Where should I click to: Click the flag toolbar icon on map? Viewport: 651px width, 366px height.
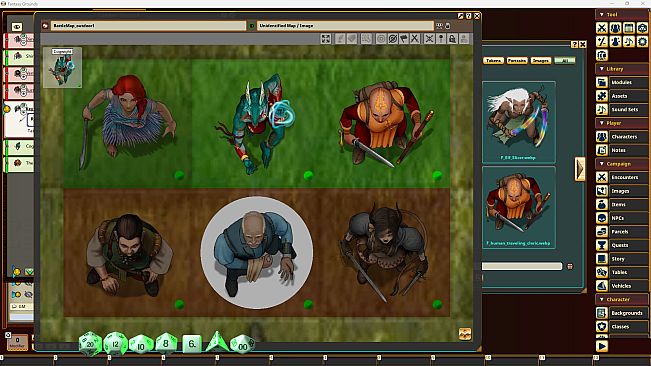click(404, 39)
